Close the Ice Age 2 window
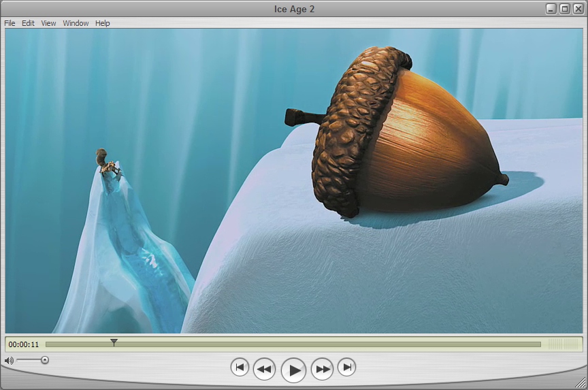This screenshot has height=390, width=588. point(578,9)
